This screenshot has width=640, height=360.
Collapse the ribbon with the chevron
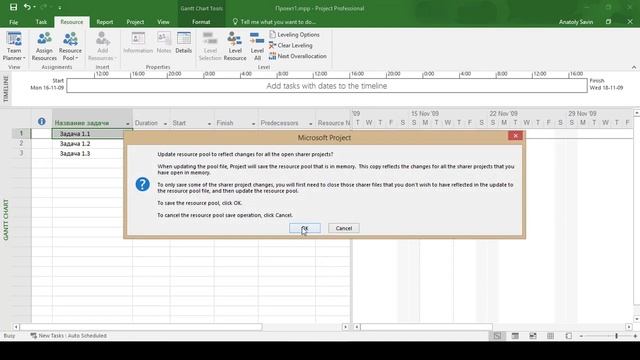click(x=634, y=67)
